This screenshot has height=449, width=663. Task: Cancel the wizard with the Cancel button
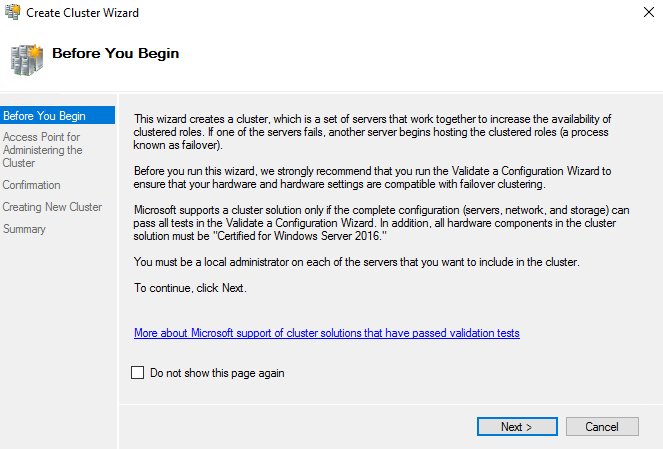(x=602, y=427)
